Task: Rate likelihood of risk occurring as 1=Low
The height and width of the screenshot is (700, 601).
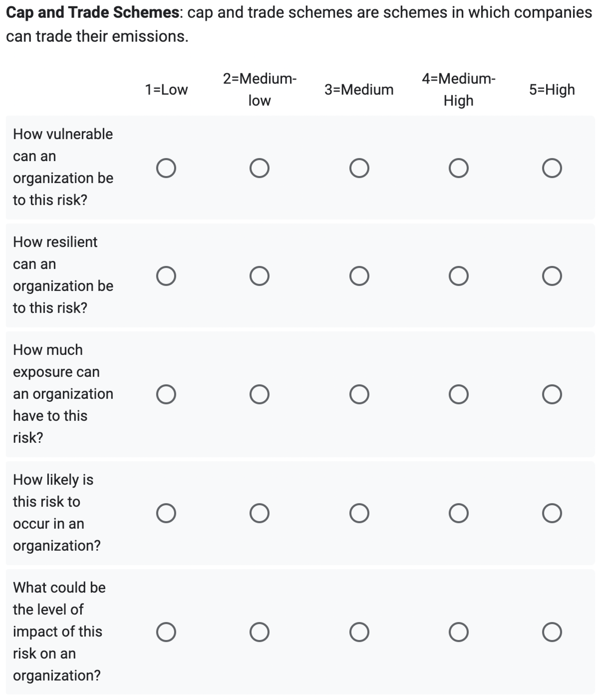Action: [x=166, y=513]
